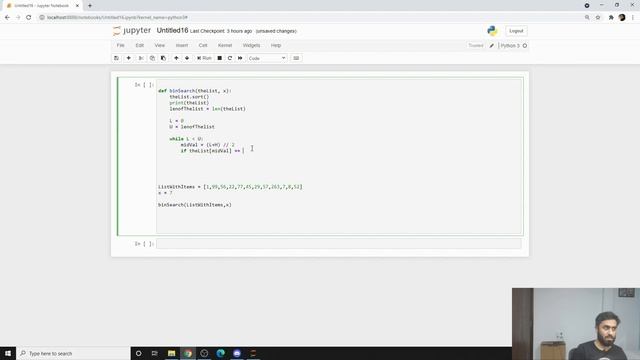640x360 pixels.
Task: Open Cortana circle in taskbar
Action: pos(138,353)
